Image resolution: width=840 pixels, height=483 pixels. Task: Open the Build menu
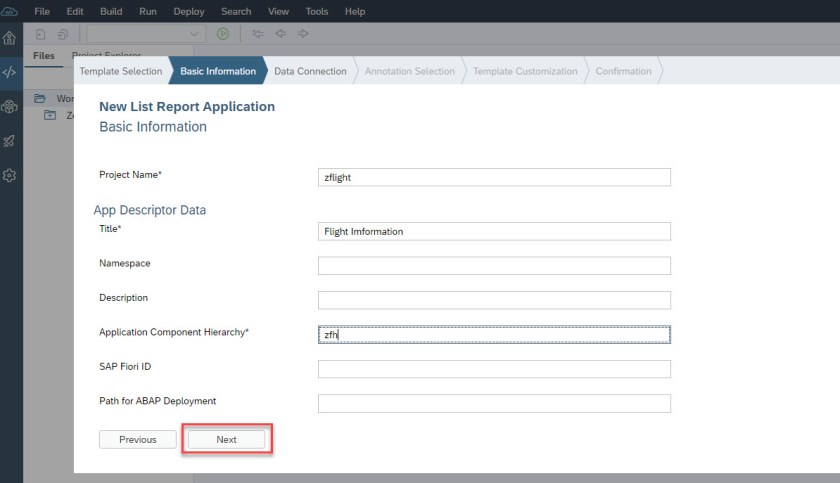111,11
